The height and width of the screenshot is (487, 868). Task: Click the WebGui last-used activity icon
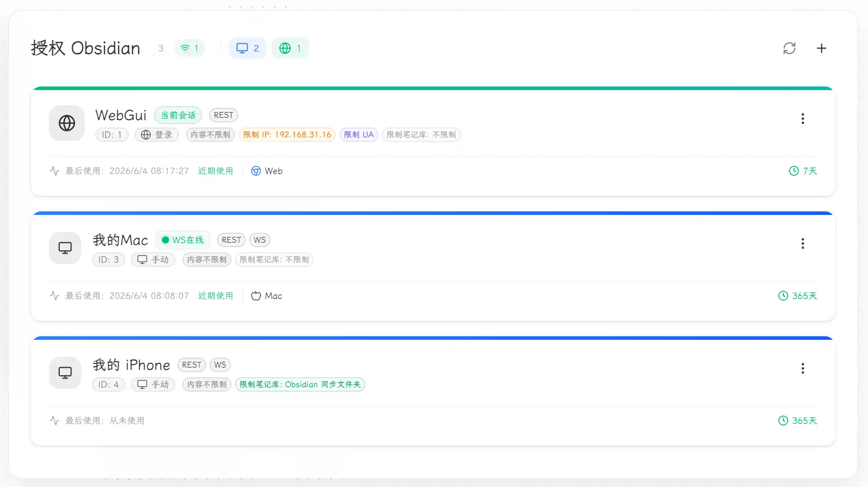pos(54,171)
